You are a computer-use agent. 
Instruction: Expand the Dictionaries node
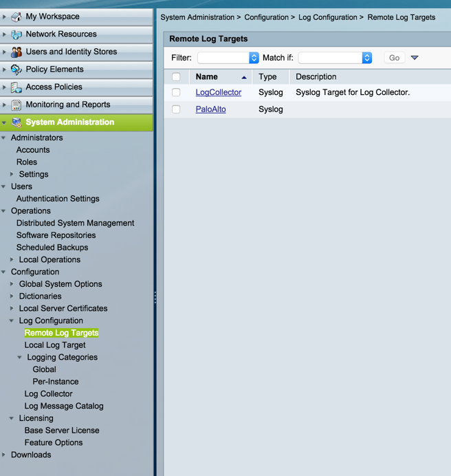[12, 296]
